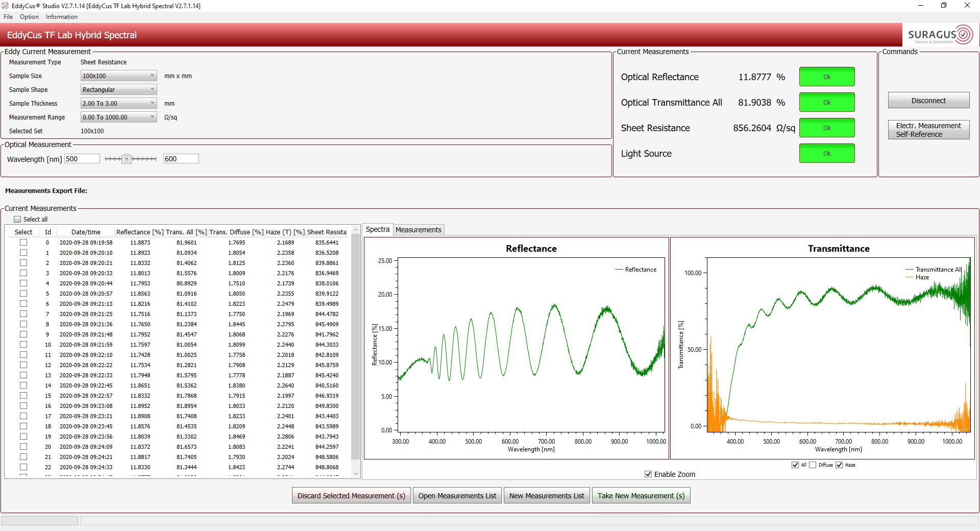Click Take New Measurement (s) button
Viewport: 980px width, 531px height.
[x=641, y=496]
